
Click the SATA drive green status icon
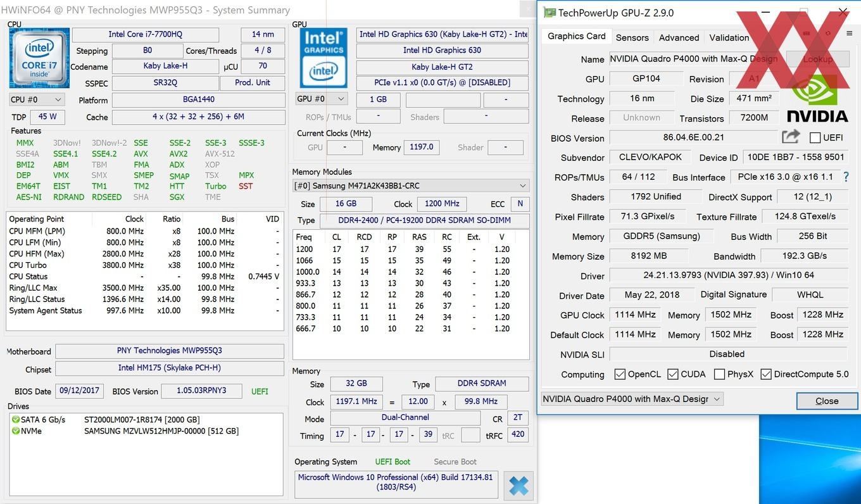pyautogui.click(x=16, y=420)
